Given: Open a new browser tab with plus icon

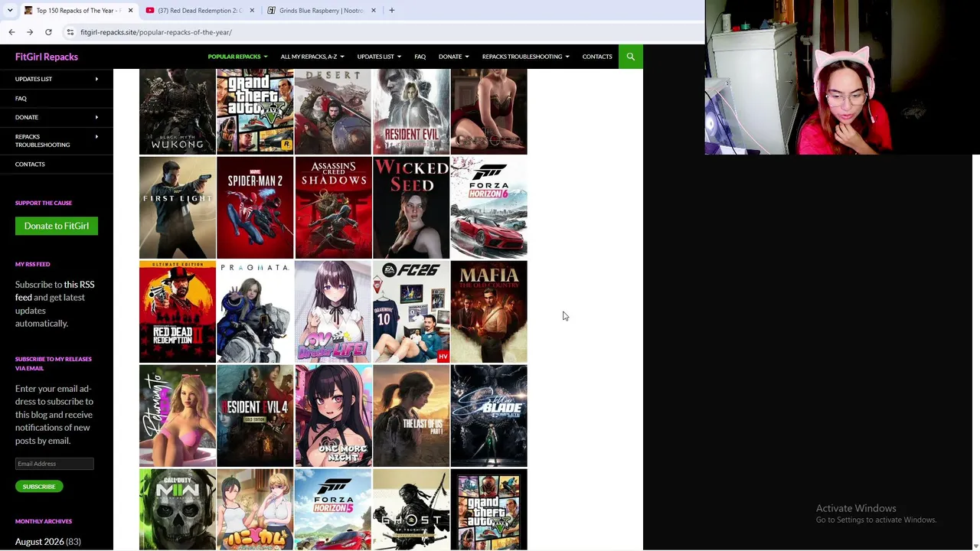Looking at the screenshot, I should pos(391,11).
